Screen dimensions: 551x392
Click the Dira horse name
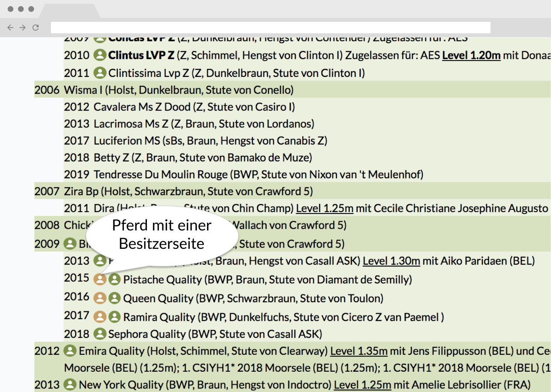click(x=104, y=208)
